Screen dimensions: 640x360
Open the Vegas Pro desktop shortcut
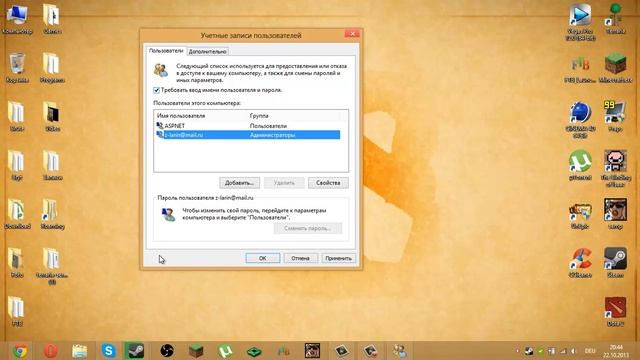coord(580,22)
